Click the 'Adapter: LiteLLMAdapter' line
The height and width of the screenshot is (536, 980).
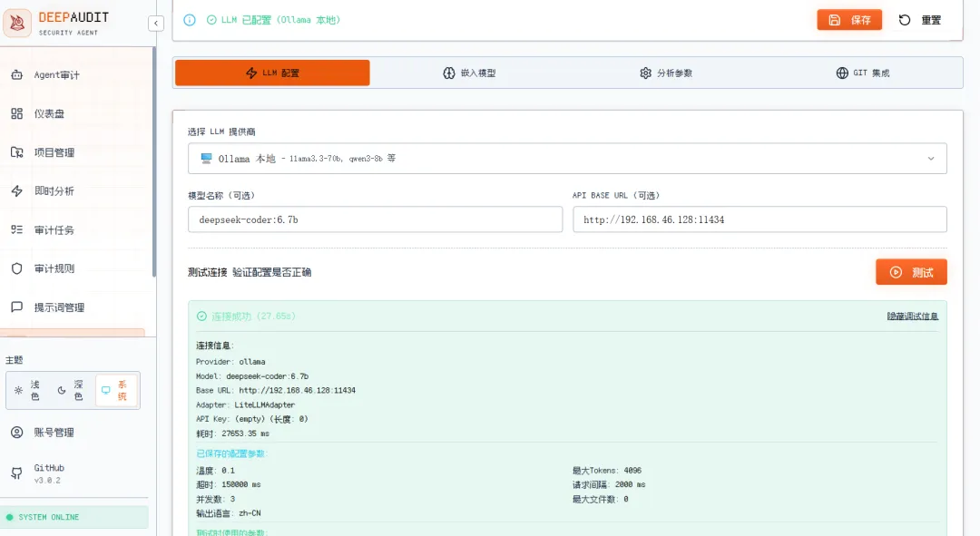click(245, 404)
